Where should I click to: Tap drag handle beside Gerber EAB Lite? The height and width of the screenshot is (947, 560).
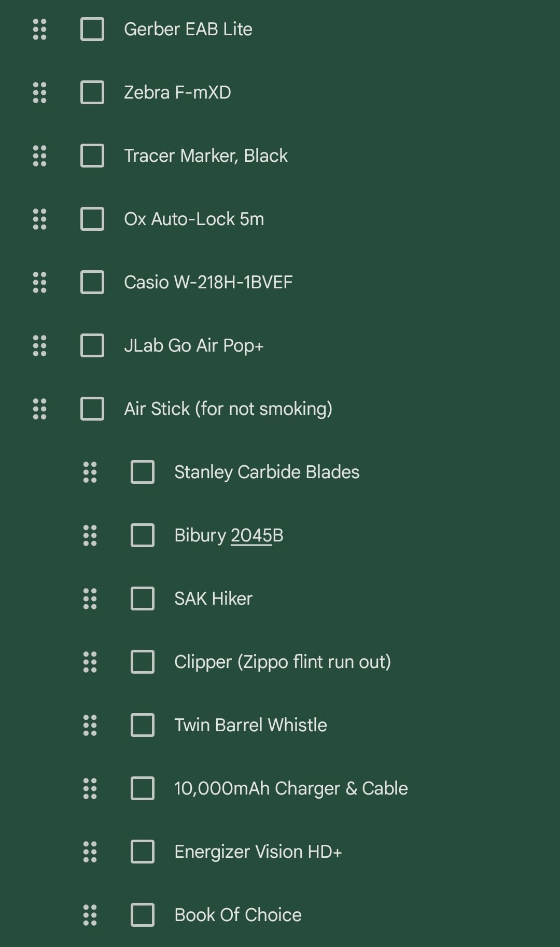(39, 30)
